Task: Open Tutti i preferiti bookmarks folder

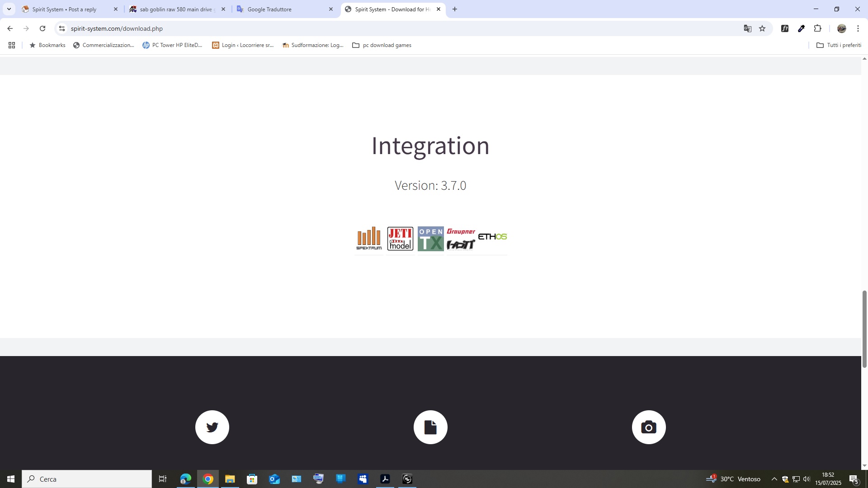Action: 839,45
